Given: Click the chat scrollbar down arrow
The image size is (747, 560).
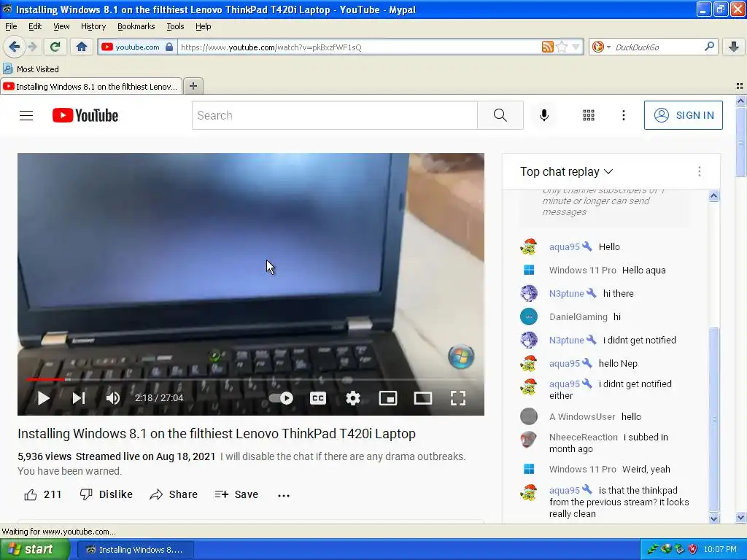Looking at the screenshot, I should click(713, 518).
